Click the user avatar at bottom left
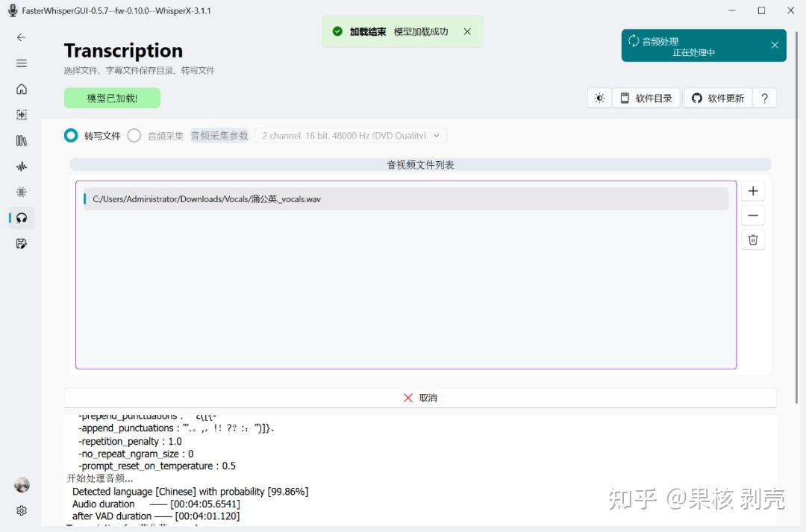The image size is (806, 532). (21, 485)
